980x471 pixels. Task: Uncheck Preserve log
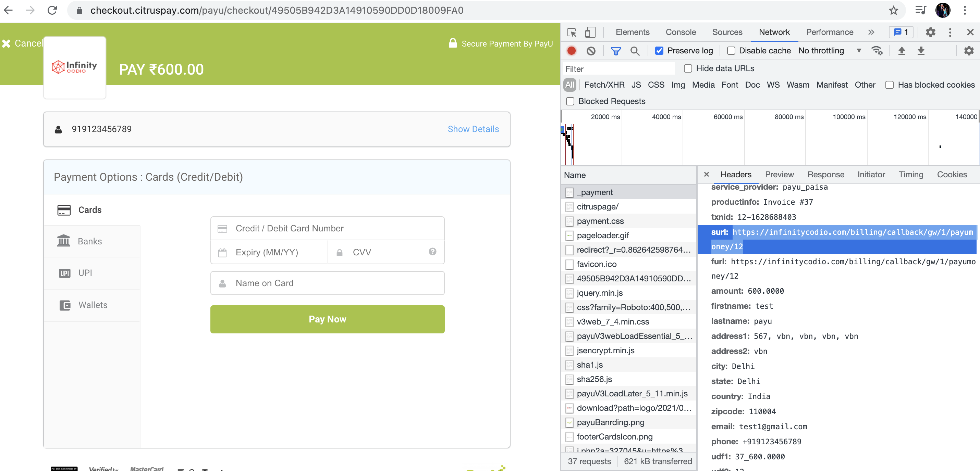(659, 51)
